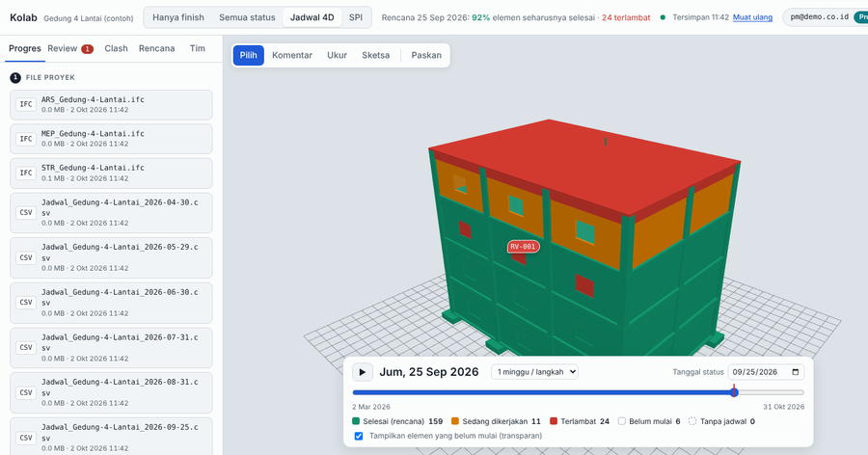
Task: Click the Kolab logo text
Action: click(23, 17)
